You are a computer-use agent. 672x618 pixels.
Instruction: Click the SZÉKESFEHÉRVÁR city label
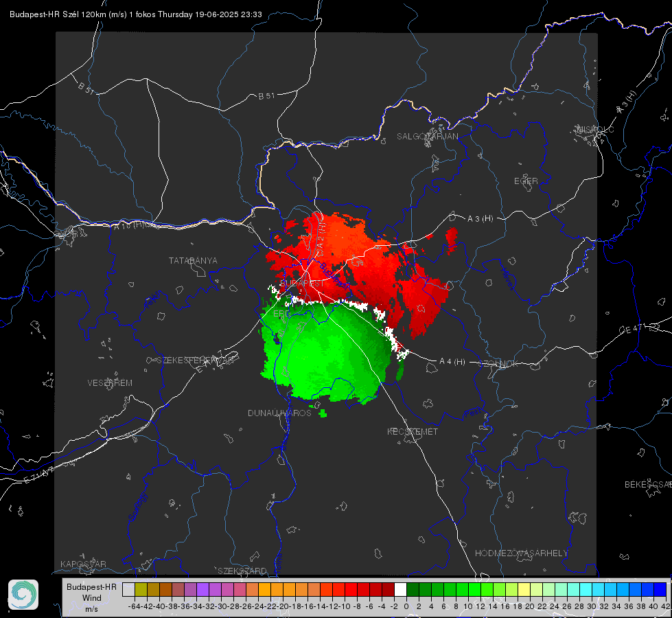[195, 360]
